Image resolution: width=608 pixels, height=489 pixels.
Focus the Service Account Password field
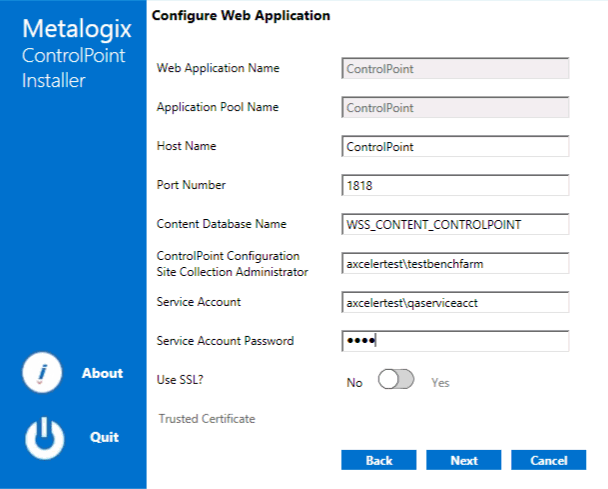coord(455,341)
